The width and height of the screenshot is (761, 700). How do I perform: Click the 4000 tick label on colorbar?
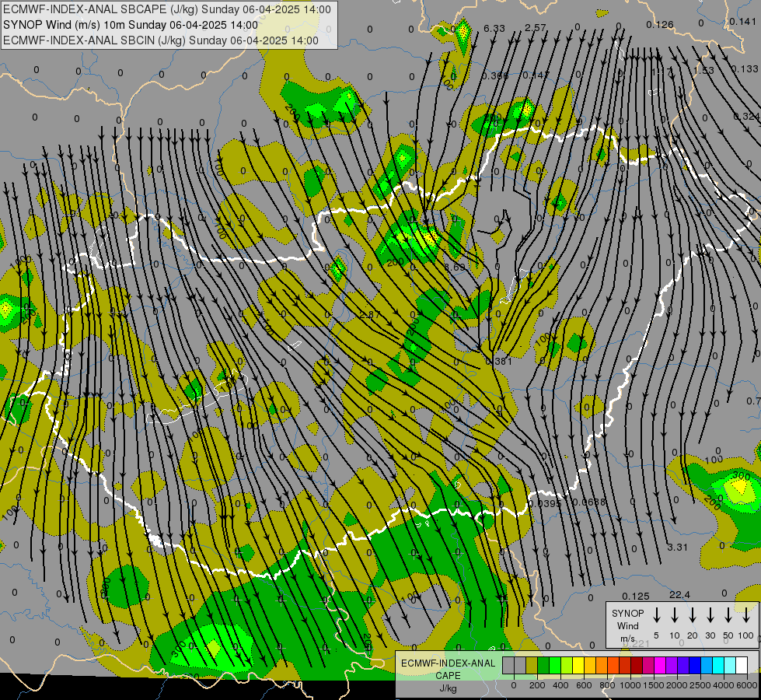point(724,686)
